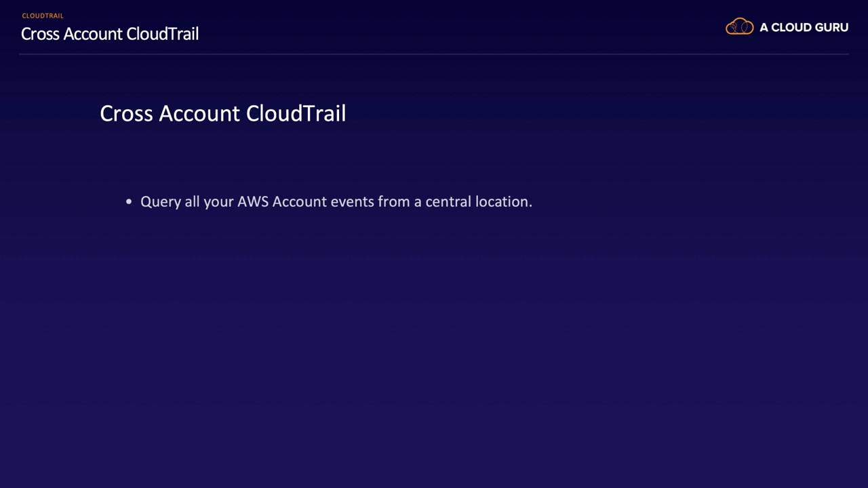Click the bullet point dot before Query
The width and height of the screenshot is (868, 488).
(x=129, y=202)
